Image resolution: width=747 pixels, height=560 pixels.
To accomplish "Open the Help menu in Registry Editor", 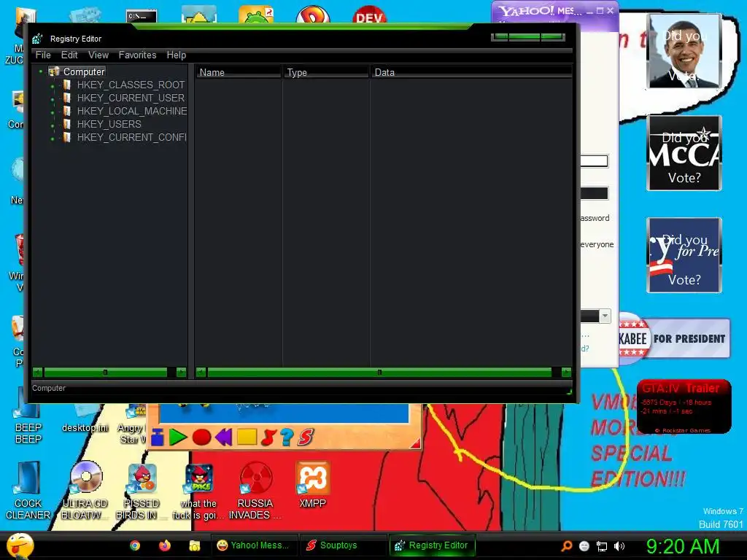I will pos(177,55).
